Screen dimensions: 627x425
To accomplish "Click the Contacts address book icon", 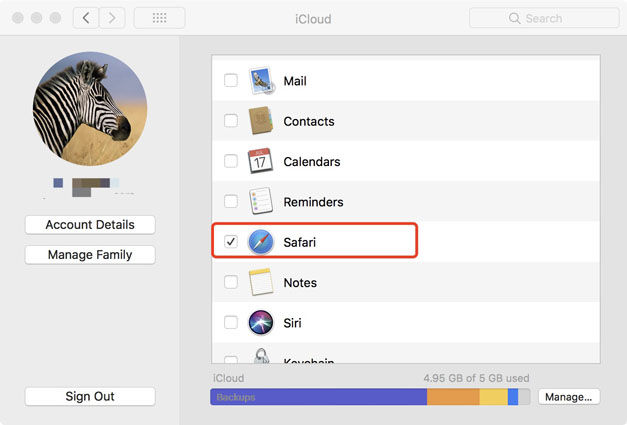I will coord(261,120).
